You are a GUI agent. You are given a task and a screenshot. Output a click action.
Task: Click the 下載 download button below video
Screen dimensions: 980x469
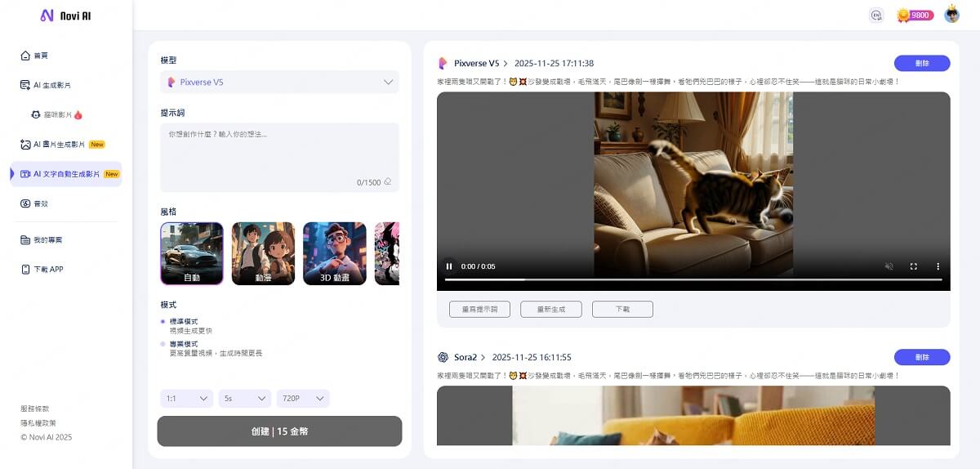coord(622,309)
